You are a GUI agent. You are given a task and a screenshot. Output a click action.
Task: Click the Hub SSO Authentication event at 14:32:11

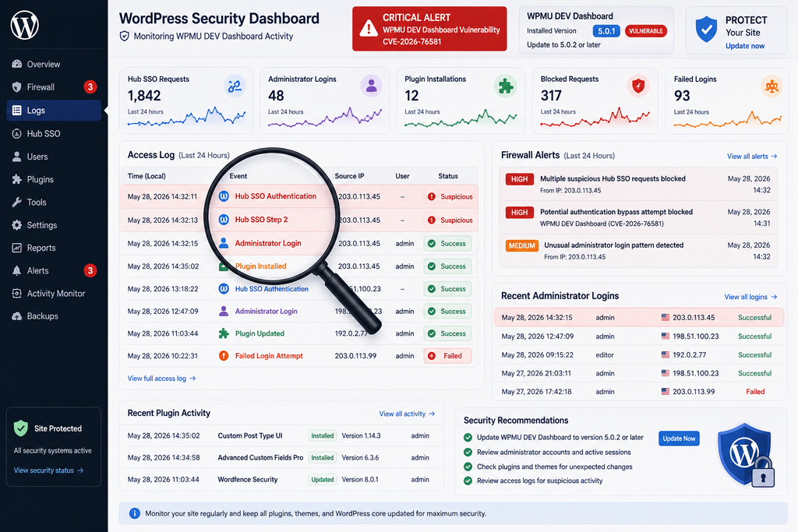pyautogui.click(x=275, y=196)
